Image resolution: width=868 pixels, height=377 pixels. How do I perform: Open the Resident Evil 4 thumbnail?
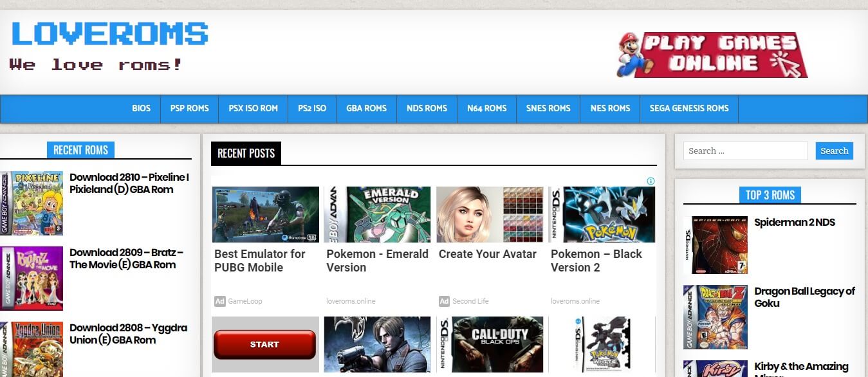[x=377, y=344]
